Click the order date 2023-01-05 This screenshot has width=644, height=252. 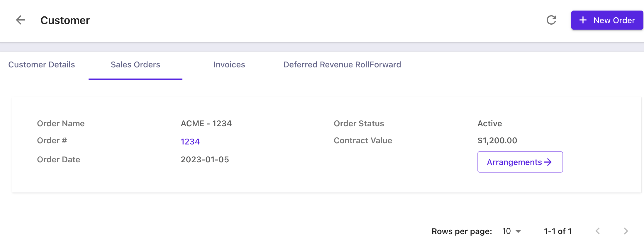[205, 160]
